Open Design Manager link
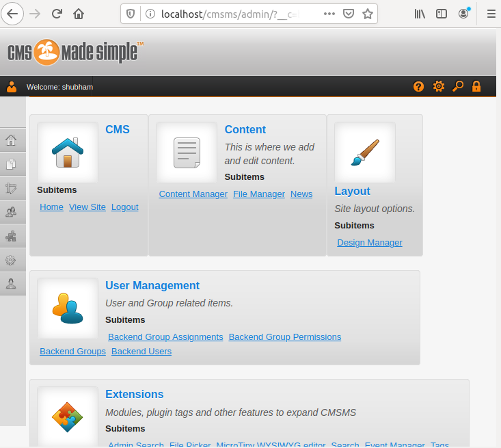501x448 pixels. [370, 242]
